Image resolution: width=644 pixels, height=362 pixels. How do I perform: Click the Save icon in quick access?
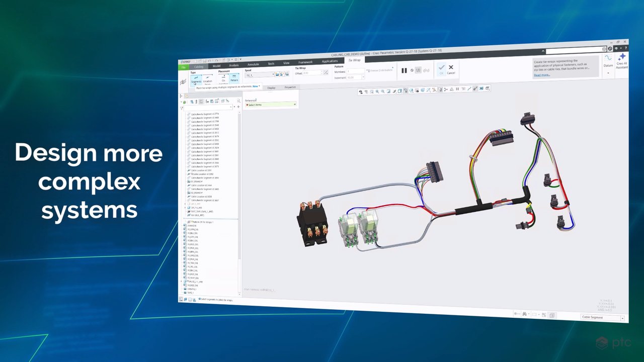coord(205,60)
